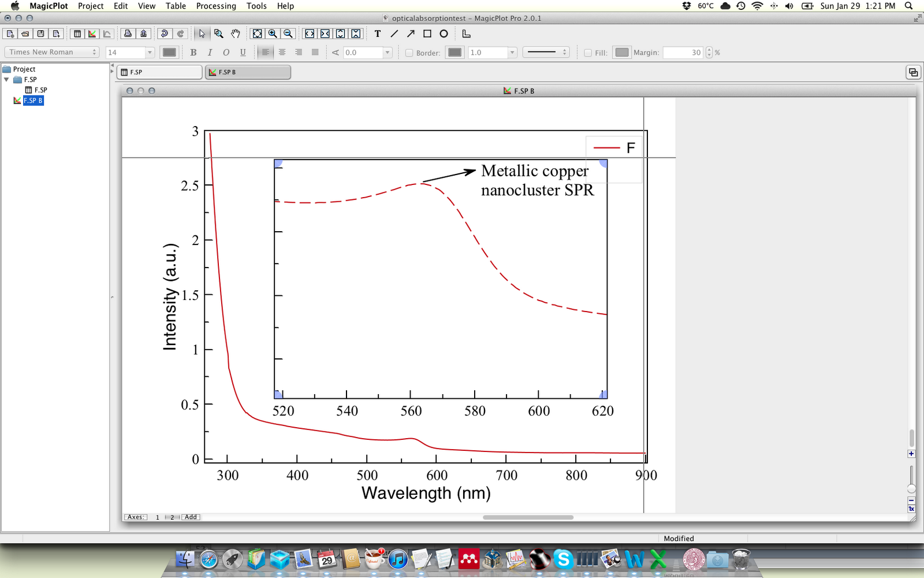Click the Add button near Axes
924x578 pixels.
191,517
